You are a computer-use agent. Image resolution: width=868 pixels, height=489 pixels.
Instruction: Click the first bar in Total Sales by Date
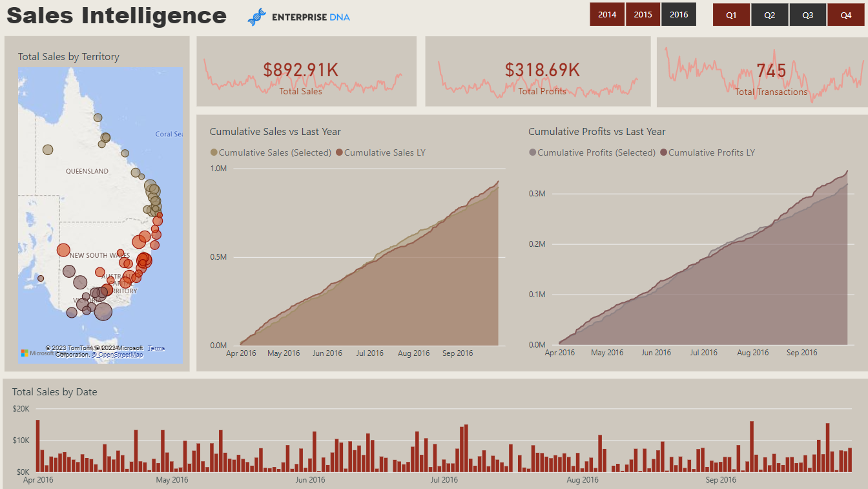coord(38,446)
